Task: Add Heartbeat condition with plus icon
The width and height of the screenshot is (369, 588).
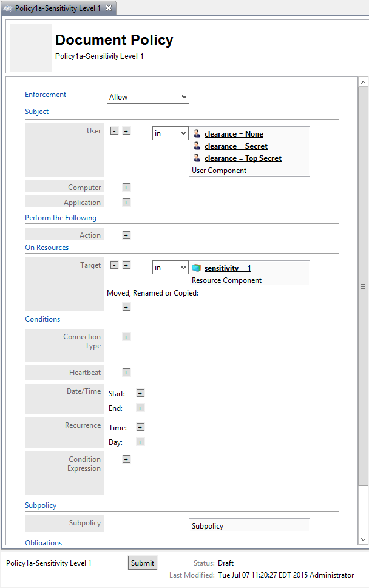Action: pos(126,373)
